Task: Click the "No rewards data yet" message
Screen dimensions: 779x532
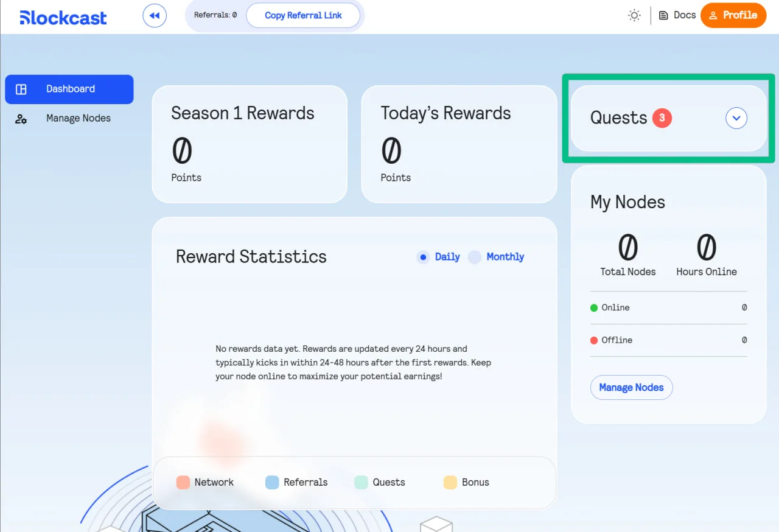Action: (353, 363)
